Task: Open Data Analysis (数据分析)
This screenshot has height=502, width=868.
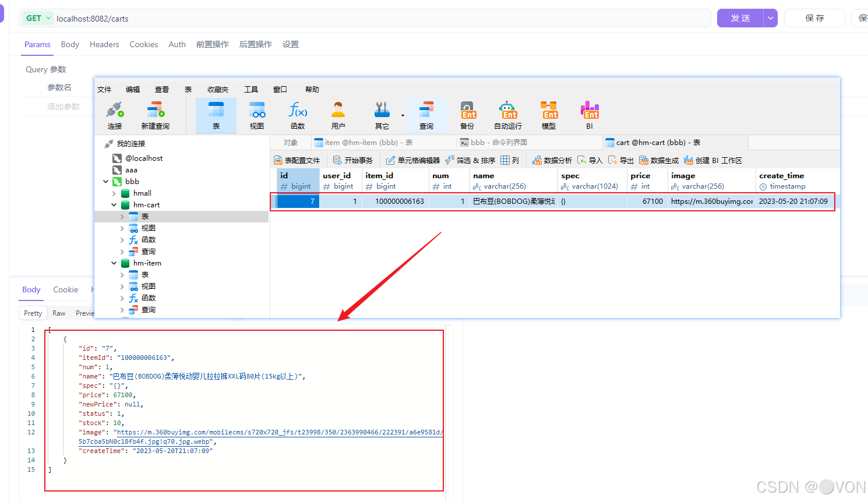Action: pos(552,160)
